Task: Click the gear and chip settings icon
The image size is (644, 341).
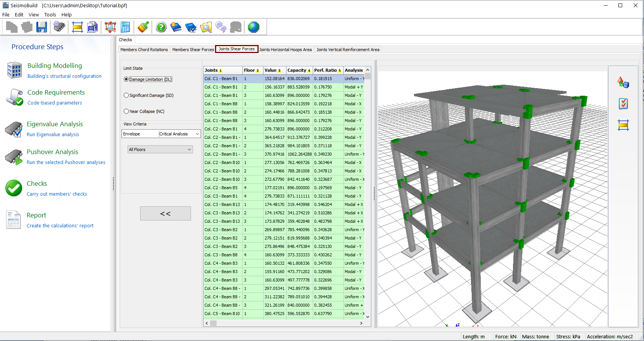Action: [59, 27]
